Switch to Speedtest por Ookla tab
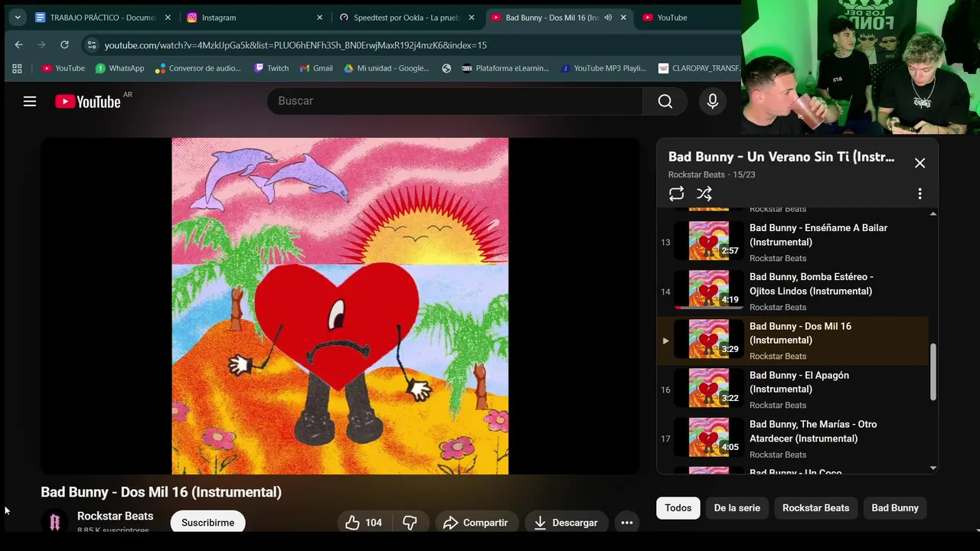Screen dimensions: 980x551 406,17
